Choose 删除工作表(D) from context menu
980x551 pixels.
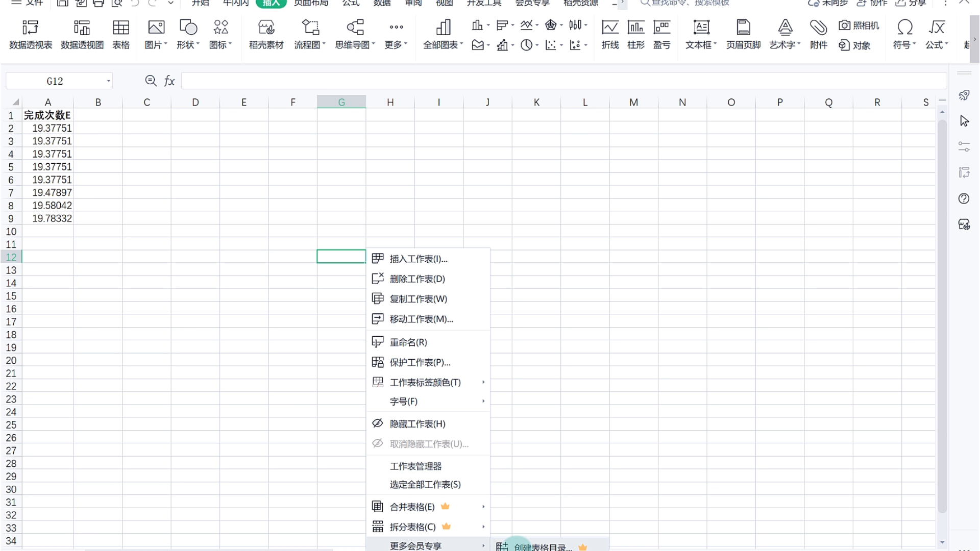[417, 279]
